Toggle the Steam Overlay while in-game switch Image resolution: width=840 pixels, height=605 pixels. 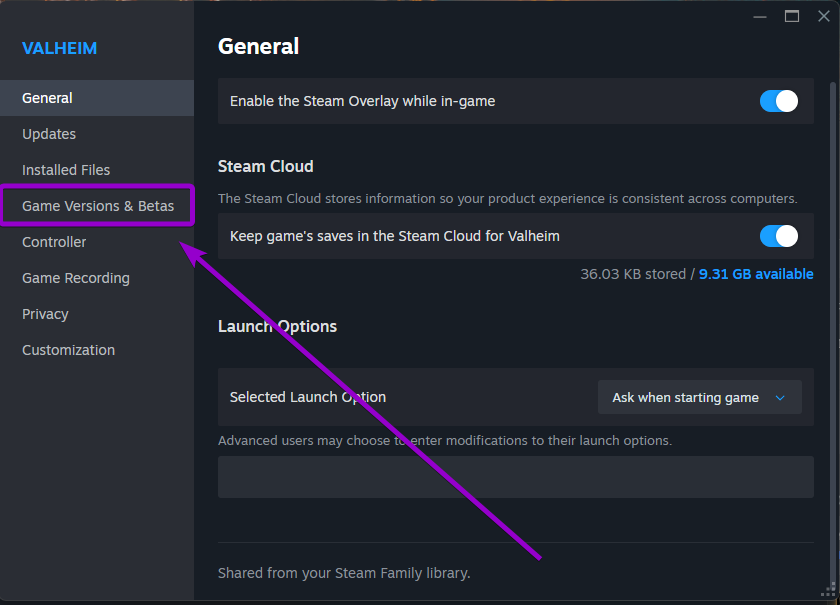[x=778, y=101]
